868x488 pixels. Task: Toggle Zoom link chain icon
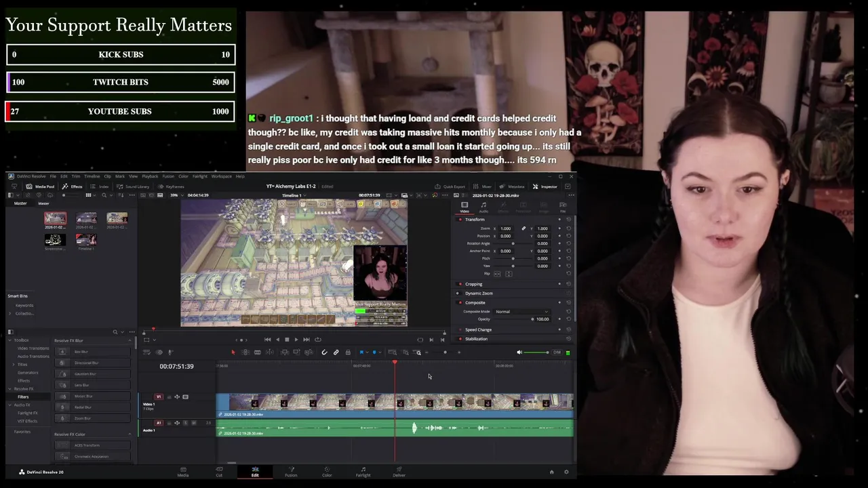tap(524, 228)
